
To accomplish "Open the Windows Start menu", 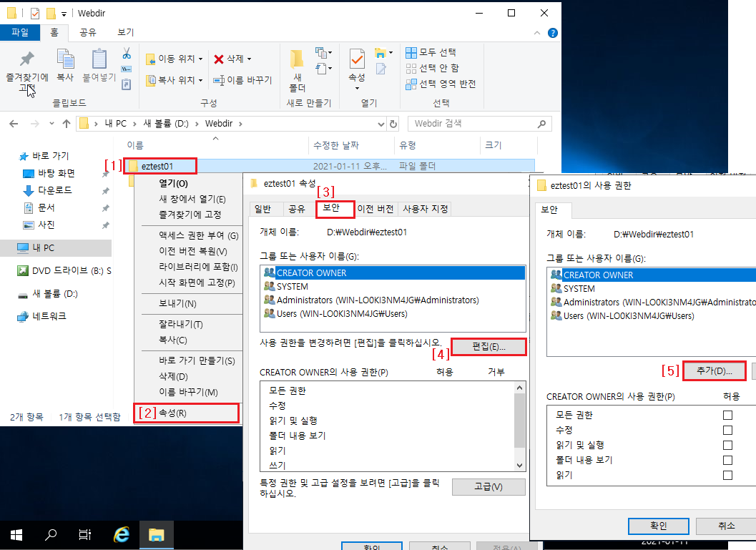I will (x=16, y=534).
